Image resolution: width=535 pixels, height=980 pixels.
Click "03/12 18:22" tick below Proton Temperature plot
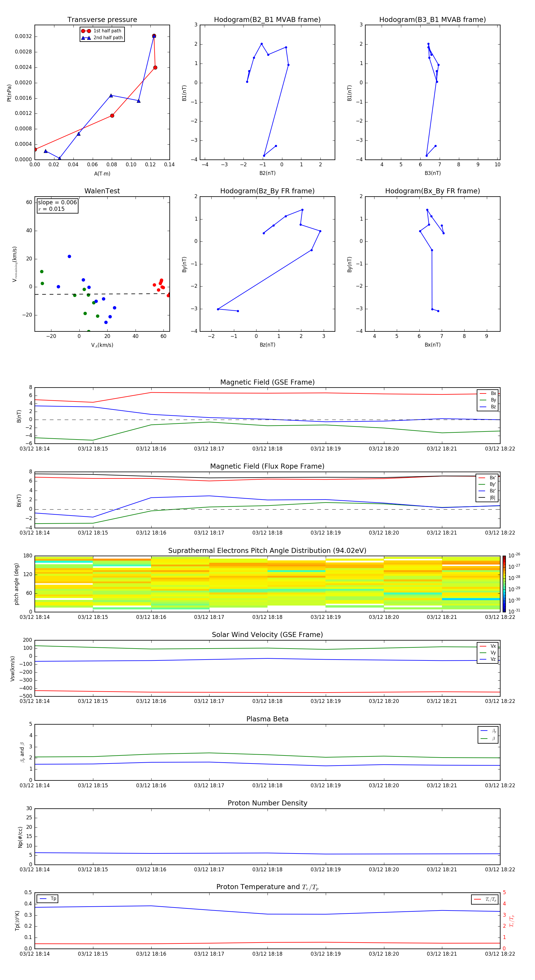500,954
